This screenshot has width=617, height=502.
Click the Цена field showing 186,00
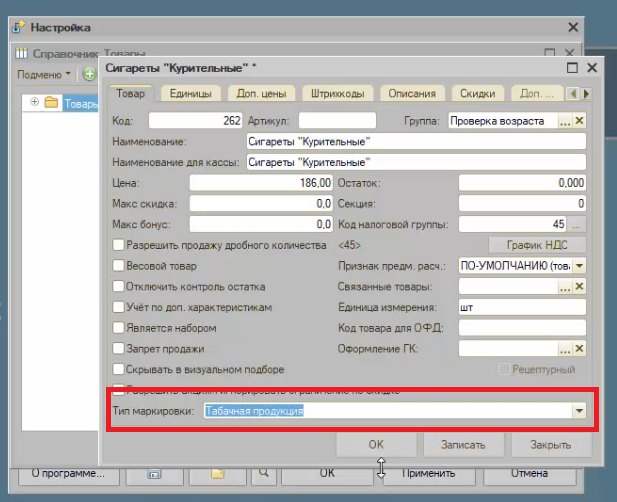(261, 183)
